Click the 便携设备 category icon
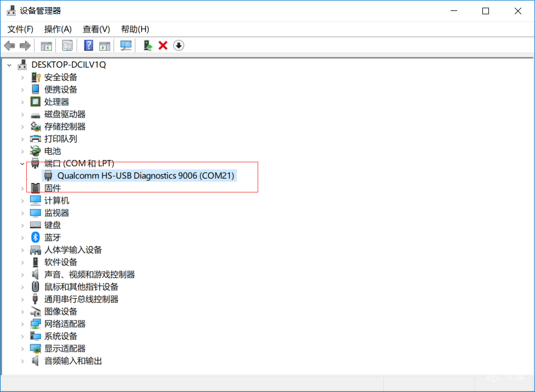 [36, 89]
